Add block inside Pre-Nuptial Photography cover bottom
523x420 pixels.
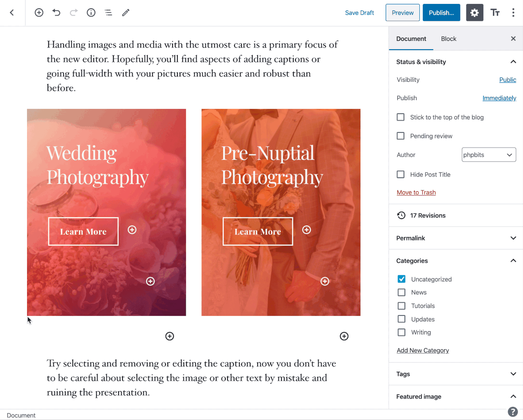click(325, 281)
